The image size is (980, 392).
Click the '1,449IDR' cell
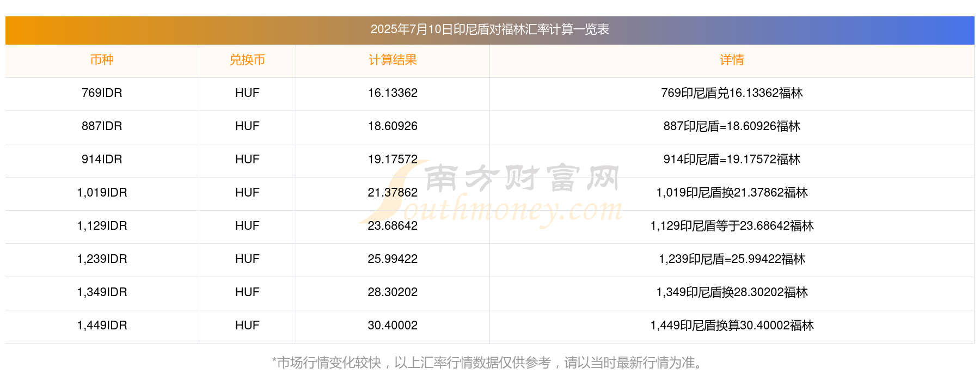(102, 326)
